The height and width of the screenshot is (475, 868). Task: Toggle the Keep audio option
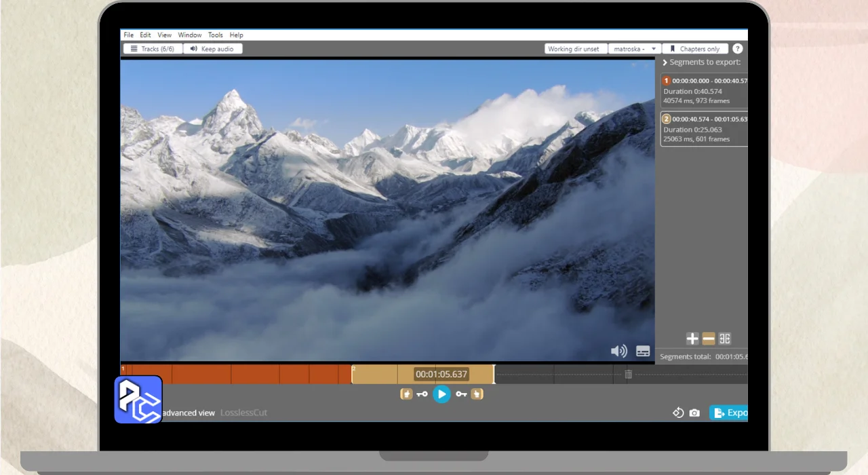[x=213, y=49]
